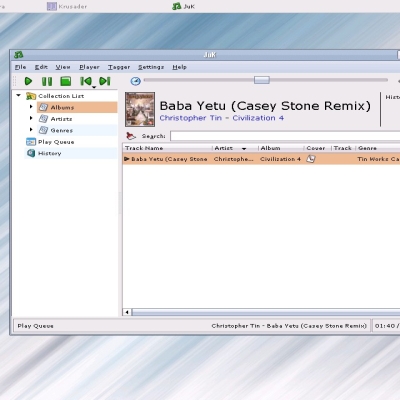
Task: Open the Help menu
Action: point(179,67)
